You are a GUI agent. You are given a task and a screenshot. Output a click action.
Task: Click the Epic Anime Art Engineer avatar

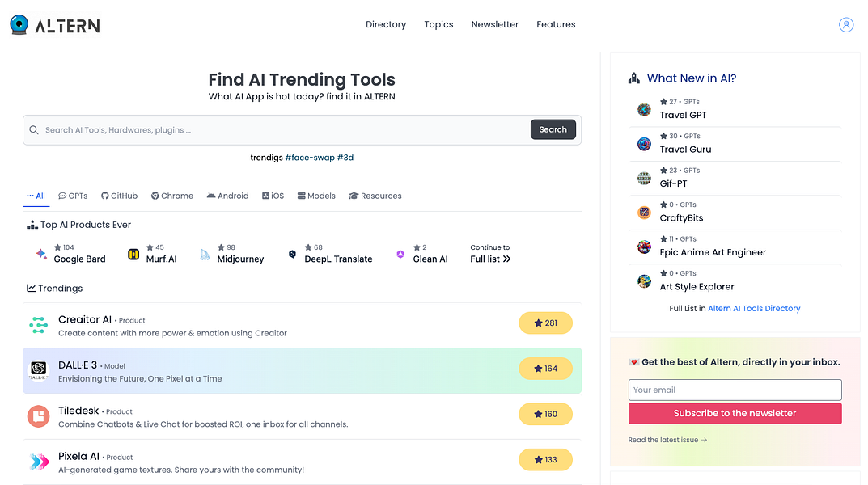point(644,247)
